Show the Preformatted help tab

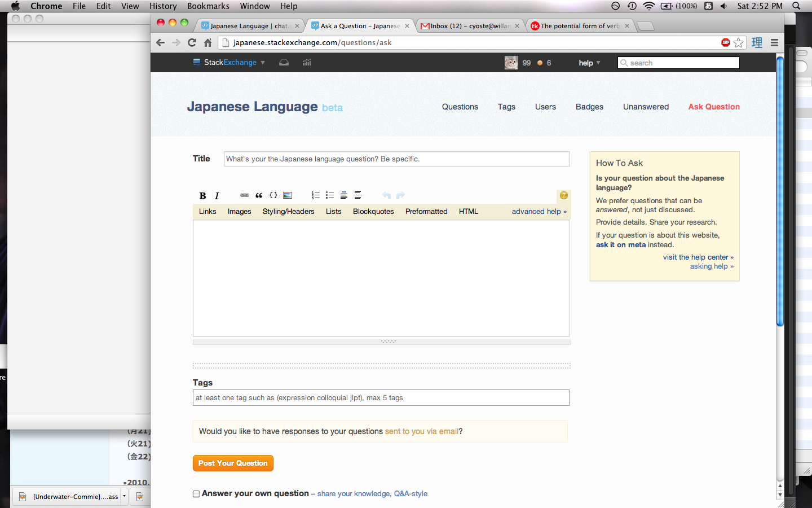pyautogui.click(x=426, y=211)
